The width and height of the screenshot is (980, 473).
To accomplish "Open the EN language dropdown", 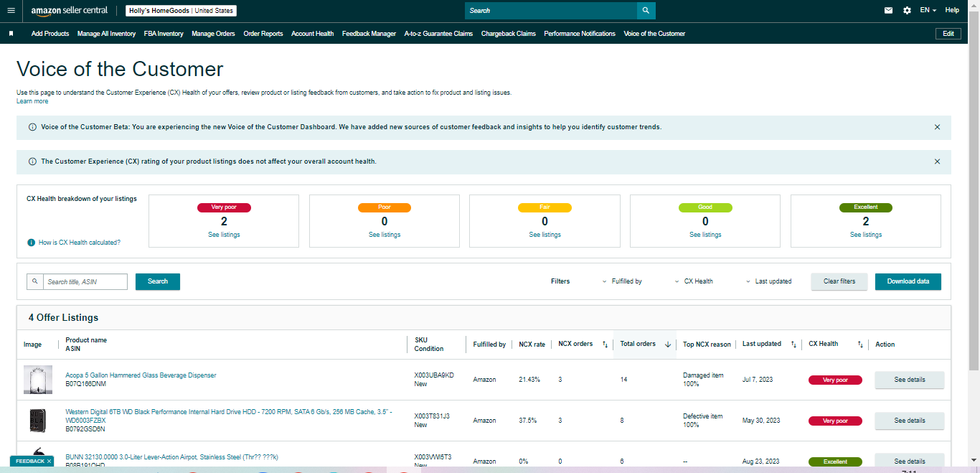I will click(928, 11).
